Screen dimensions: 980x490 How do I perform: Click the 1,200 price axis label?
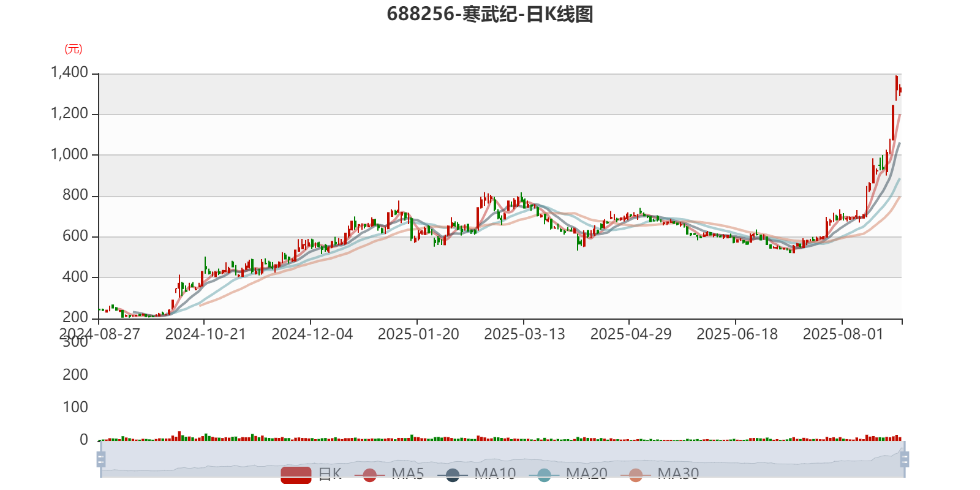pyautogui.click(x=69, y=114)
